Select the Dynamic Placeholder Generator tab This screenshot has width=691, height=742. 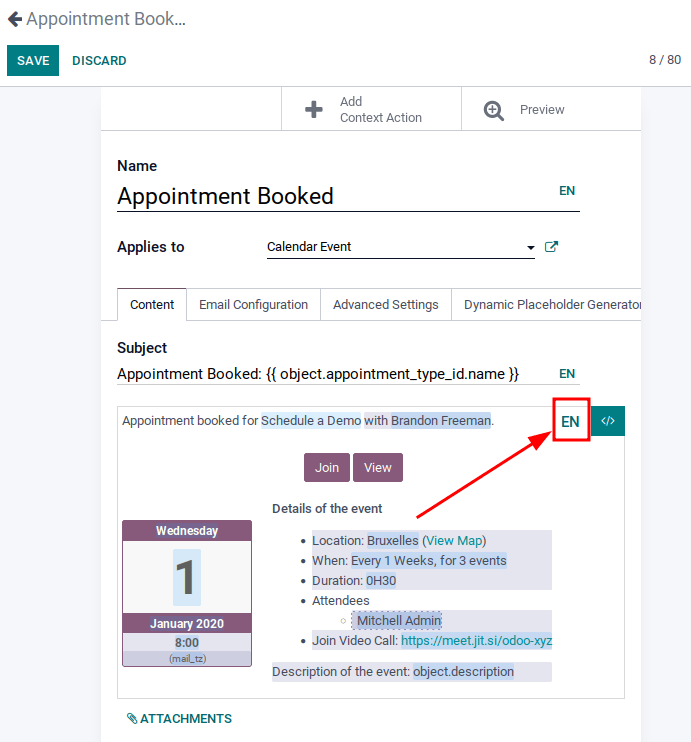(551, 305)
